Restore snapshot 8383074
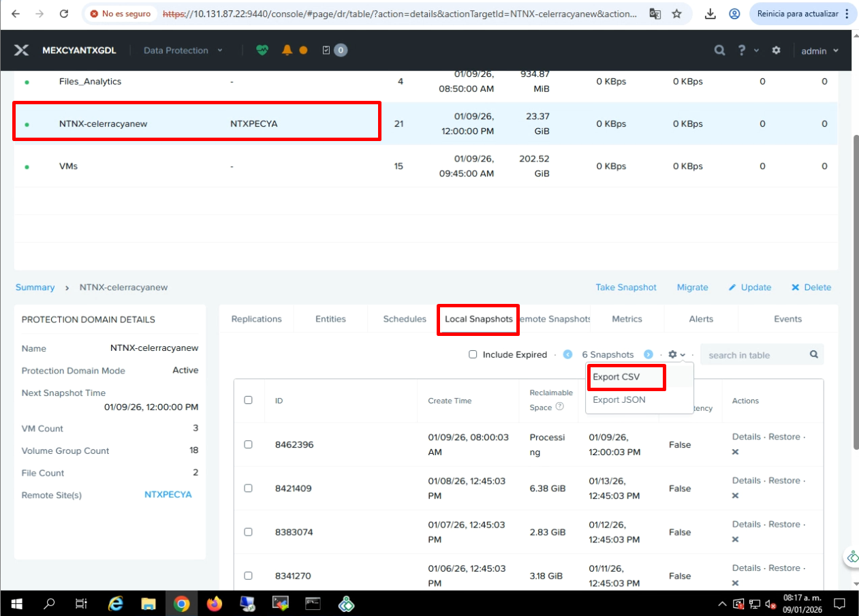Image resolution: width=859 pixels, height=616 pixels. point(783,524)
